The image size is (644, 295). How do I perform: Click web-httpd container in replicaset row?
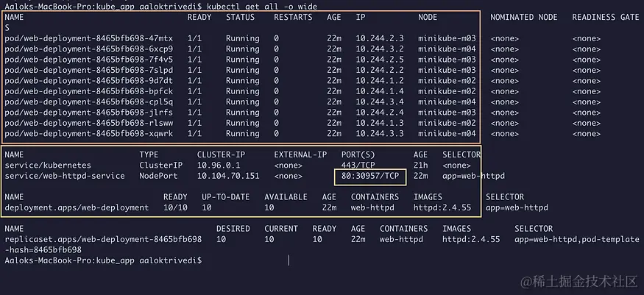(401, 239)
